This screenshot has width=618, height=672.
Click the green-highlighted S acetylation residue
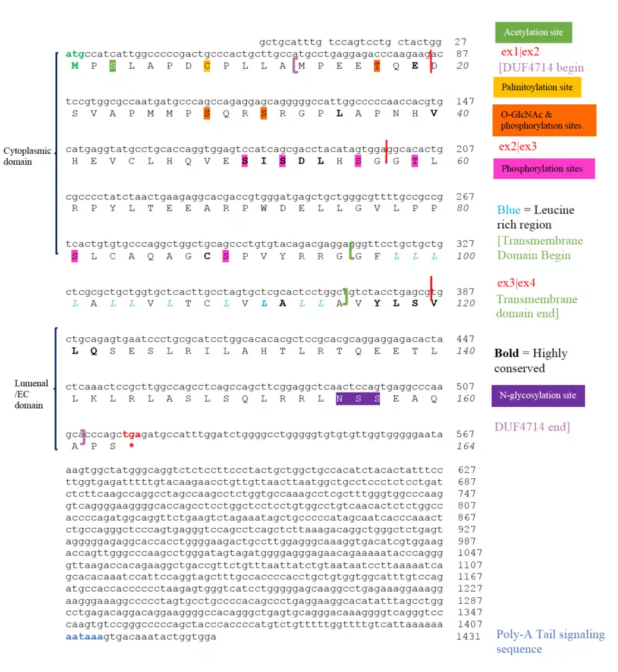pyautogui.click(x=113, y=66)
